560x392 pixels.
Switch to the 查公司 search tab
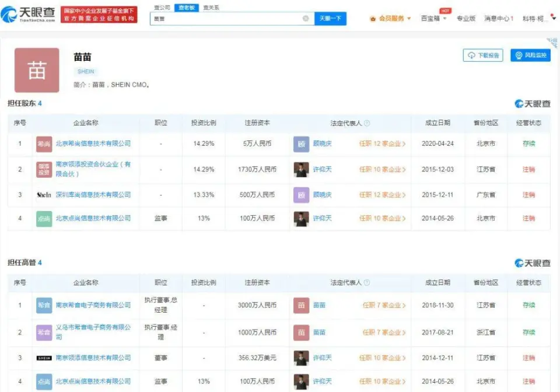tap(162, 8)
